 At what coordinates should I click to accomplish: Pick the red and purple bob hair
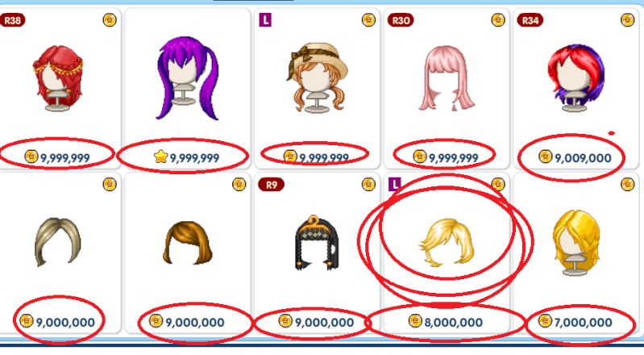[575, 78]
